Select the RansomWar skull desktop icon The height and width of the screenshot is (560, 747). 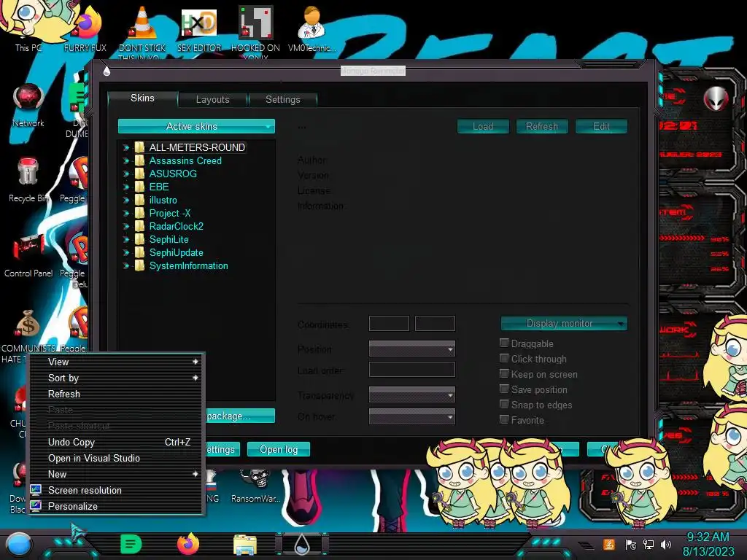click(x=256, y=486)
